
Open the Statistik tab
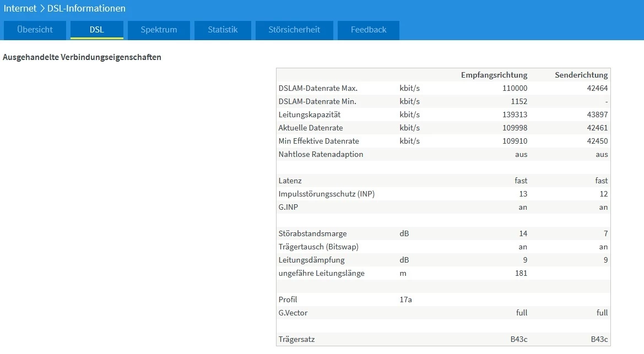(x=223, y=30)
